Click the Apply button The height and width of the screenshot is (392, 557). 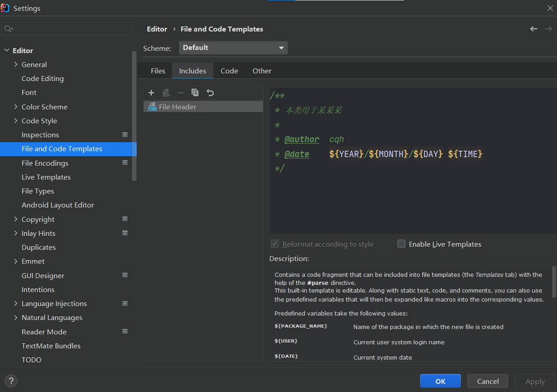coord(535,381)
